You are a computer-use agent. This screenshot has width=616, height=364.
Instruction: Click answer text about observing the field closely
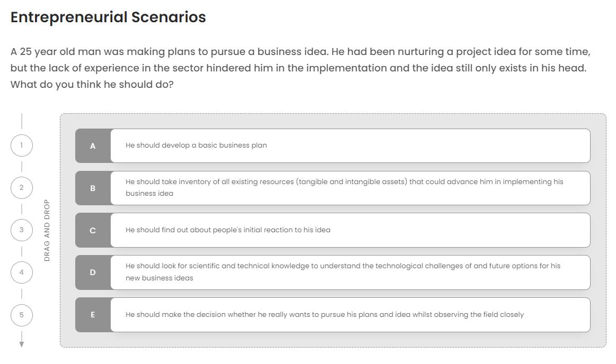coord(324,315)
